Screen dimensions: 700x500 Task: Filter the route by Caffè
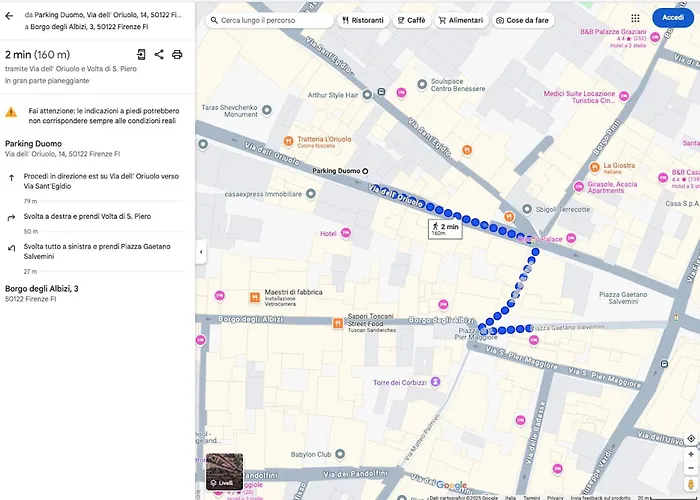[x=411, y=21]
